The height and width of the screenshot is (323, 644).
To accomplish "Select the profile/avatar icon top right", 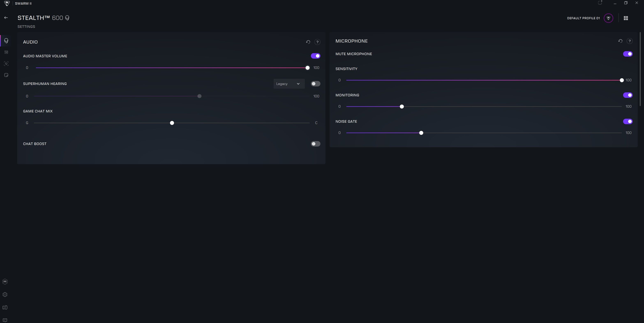I will (x=609, y=18).
